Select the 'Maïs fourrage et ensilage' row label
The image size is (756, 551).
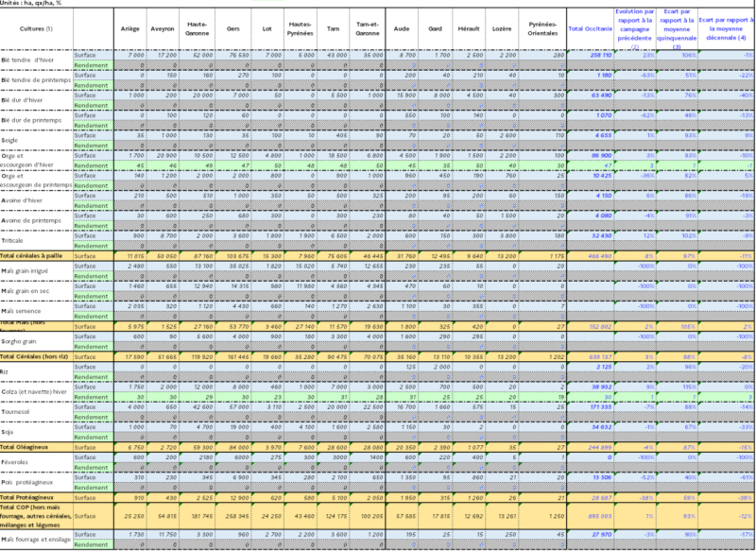point(36,540)
